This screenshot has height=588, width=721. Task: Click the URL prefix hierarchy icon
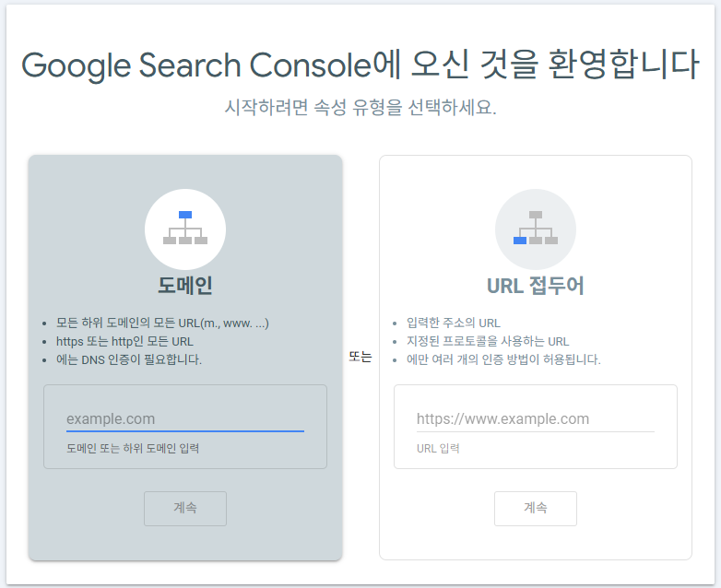pos(536,229)
